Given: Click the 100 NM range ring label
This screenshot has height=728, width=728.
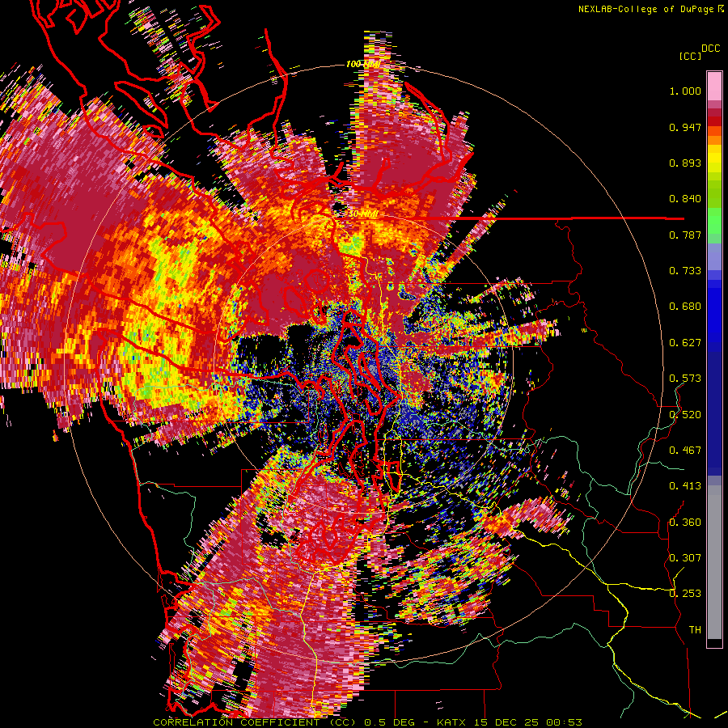Looking at the screenshot, I should (363, 64).
